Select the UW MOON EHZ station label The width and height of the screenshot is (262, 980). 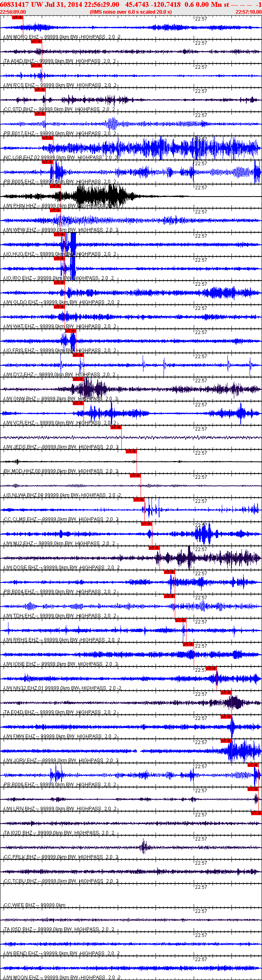click(x=21, y=978)
